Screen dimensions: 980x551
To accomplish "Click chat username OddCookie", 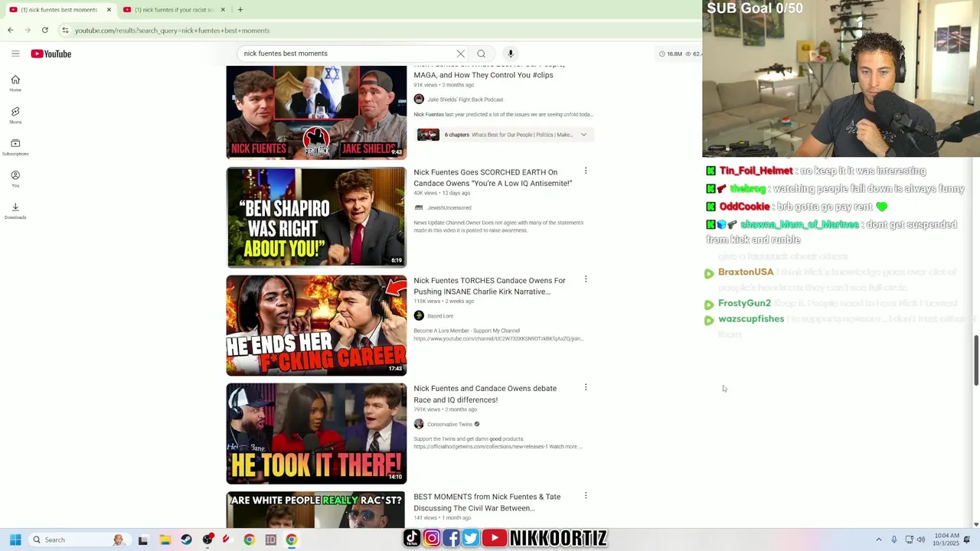I will [x=744, y=207].
